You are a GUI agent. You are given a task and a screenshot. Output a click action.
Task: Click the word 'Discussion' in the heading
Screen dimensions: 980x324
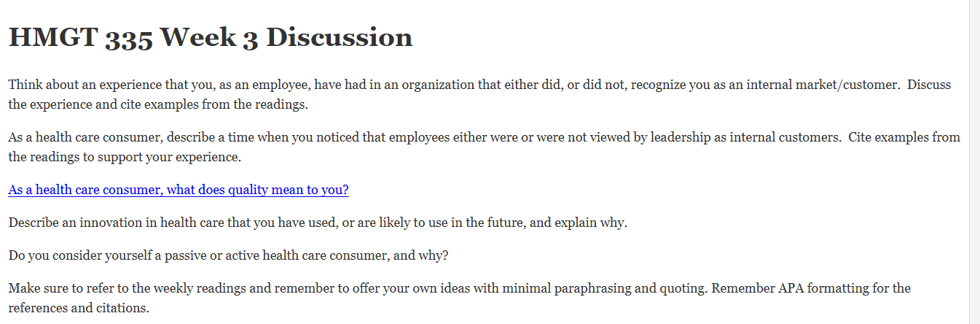(340, 37)
